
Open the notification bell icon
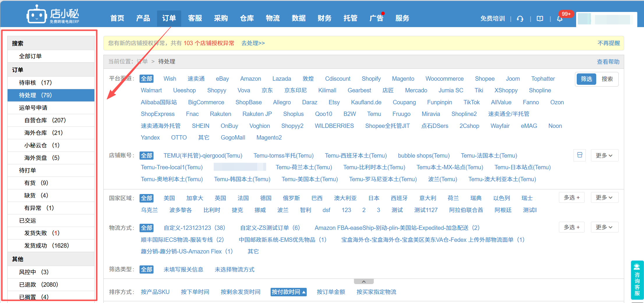pyautogui.click(x=560, y=19)
